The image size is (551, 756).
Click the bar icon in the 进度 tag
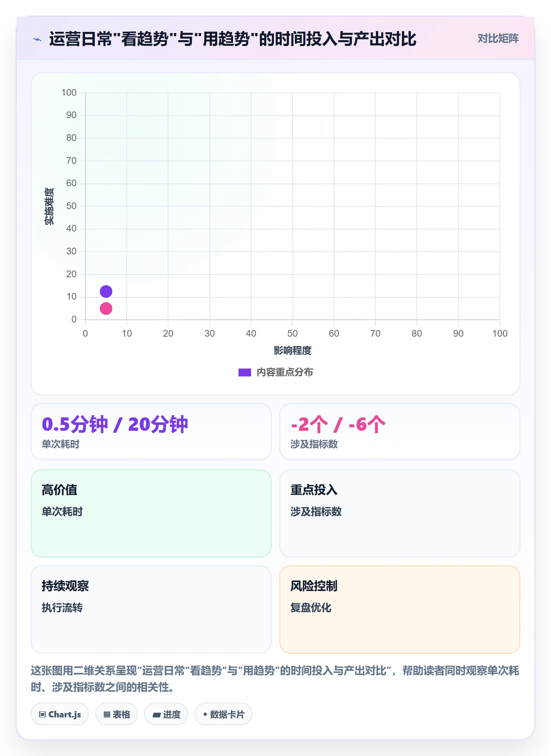pos(157,715)
